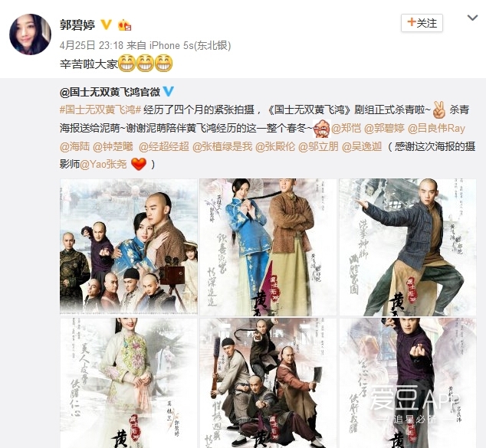Click the membership crown badge icon
486x448 pixels.
[124, 25]
